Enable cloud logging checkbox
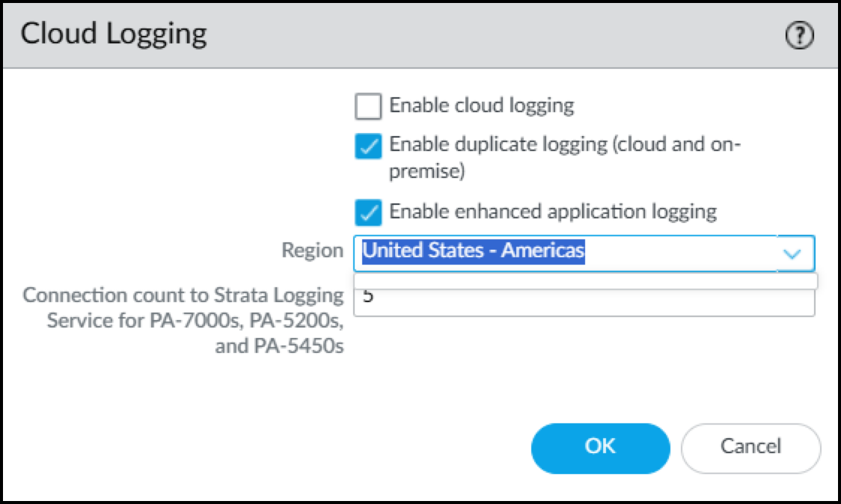This screenshot has width=841, height=504. 368,106
